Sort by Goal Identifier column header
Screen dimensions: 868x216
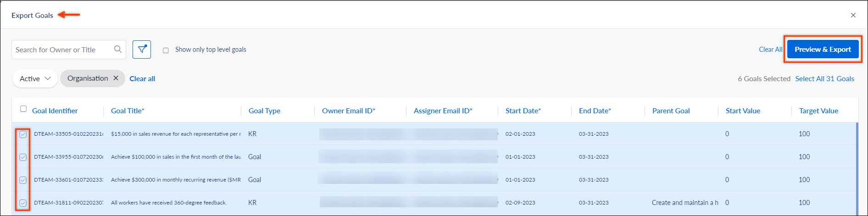[x=55, y=111]
